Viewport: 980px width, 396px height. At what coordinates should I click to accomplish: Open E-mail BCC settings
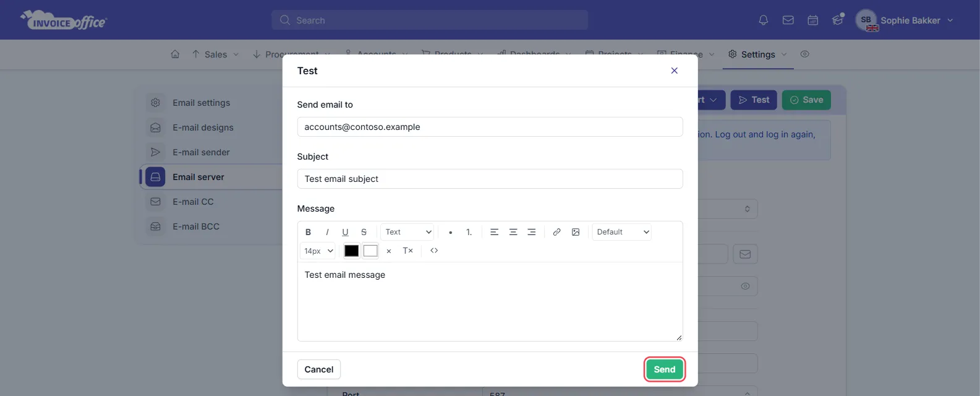(x=196, y=226)
